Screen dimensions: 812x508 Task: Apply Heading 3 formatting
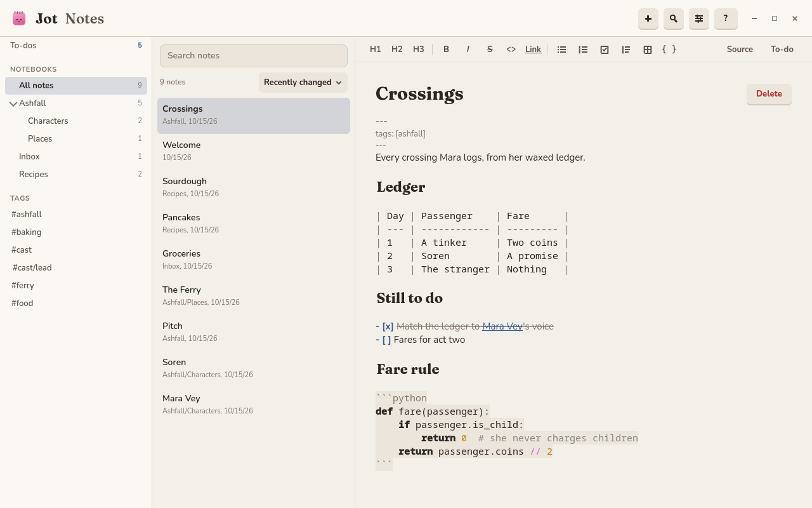pyautogui.click(x=419, y=49)
